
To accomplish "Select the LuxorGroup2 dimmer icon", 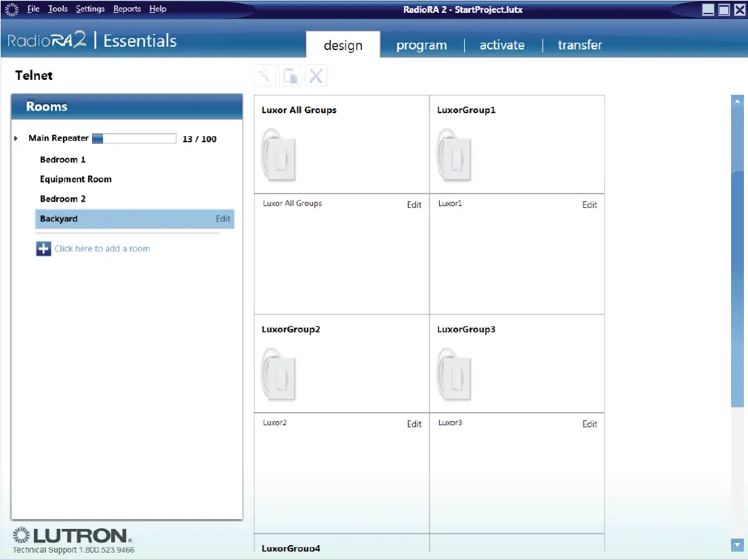I will click(x=278, y=374).
